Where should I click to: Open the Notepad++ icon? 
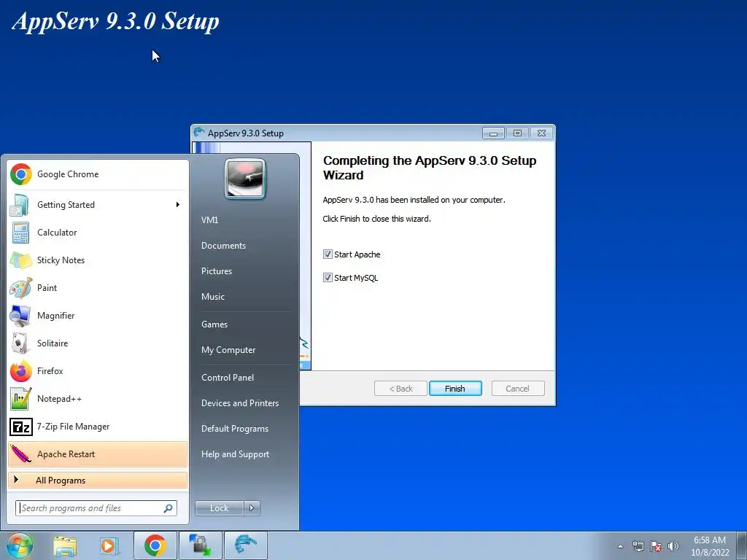[21, 399]
